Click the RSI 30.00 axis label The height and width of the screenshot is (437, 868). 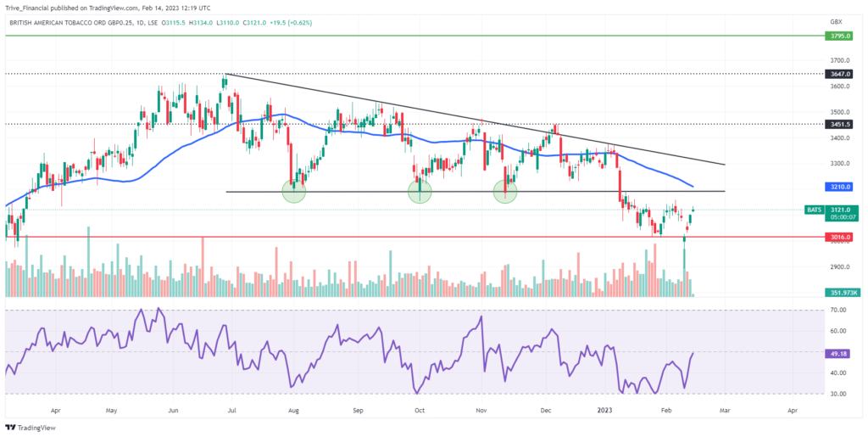(840, 394)
